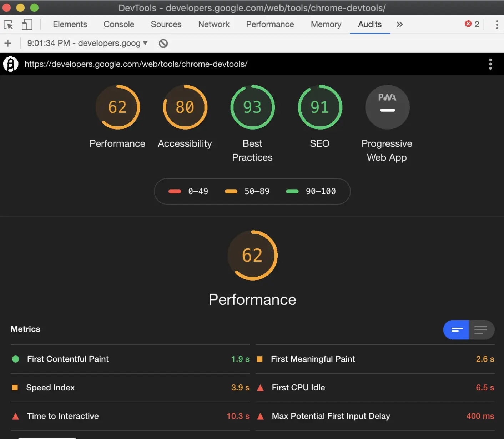Click the First Meaningful Paint metric
The width and height of the screenshot is (504, 439).
click(x=375, y=359)
